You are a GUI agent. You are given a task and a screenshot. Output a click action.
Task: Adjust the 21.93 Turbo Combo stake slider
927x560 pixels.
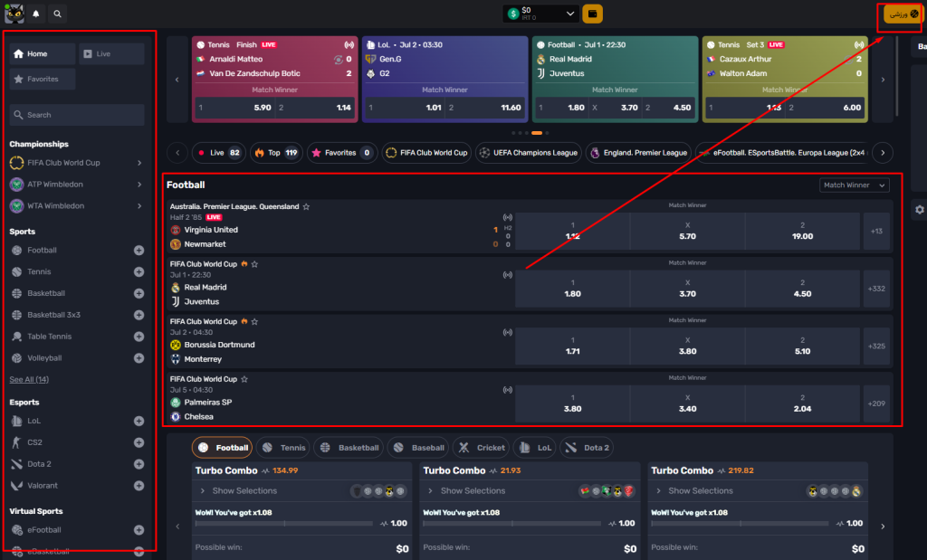coord(512,524)
